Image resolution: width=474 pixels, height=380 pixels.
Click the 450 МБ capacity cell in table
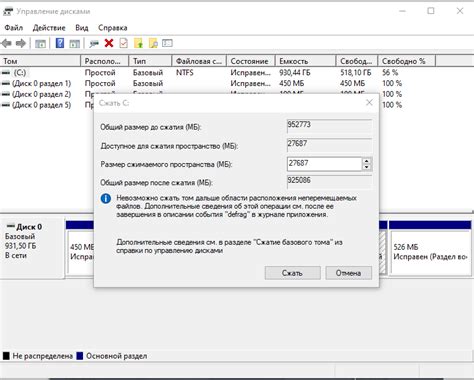[291, 83]
